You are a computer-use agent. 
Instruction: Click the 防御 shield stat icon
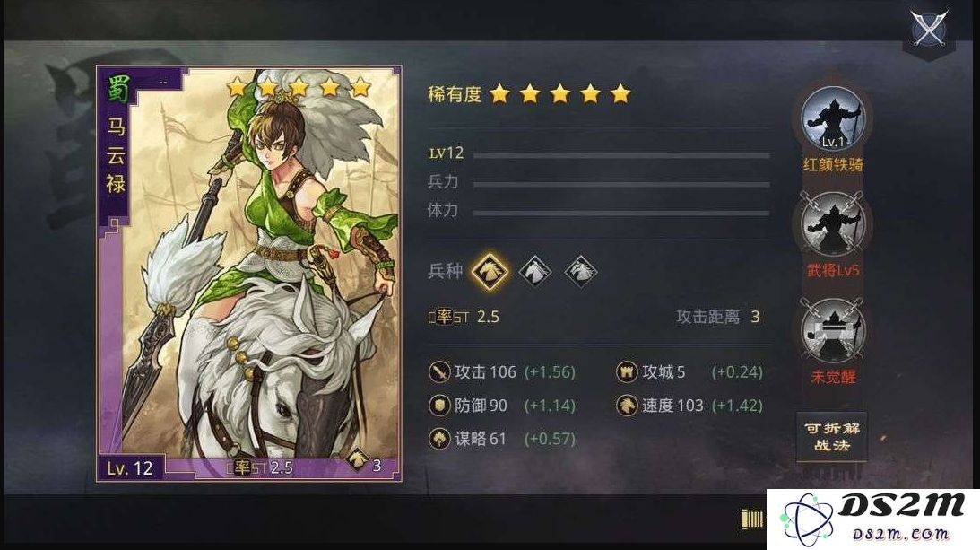point(440,406)
